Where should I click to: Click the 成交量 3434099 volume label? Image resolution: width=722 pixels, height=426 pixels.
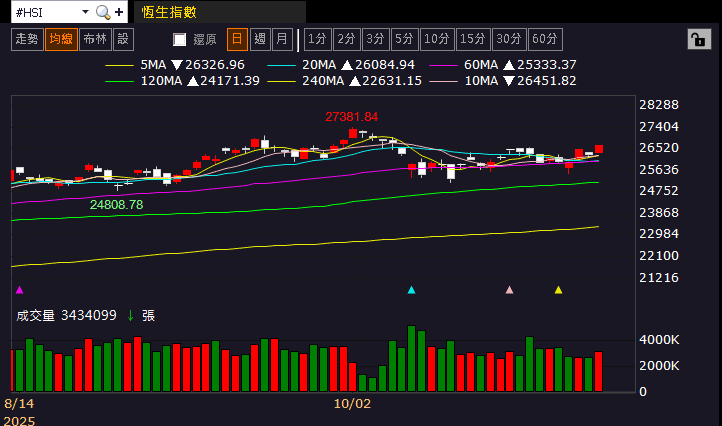[66, 315]
